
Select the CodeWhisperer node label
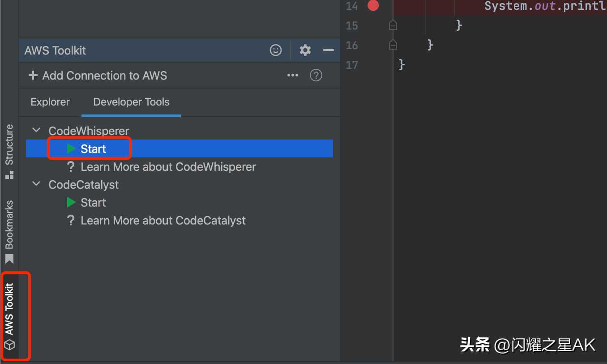89,131
